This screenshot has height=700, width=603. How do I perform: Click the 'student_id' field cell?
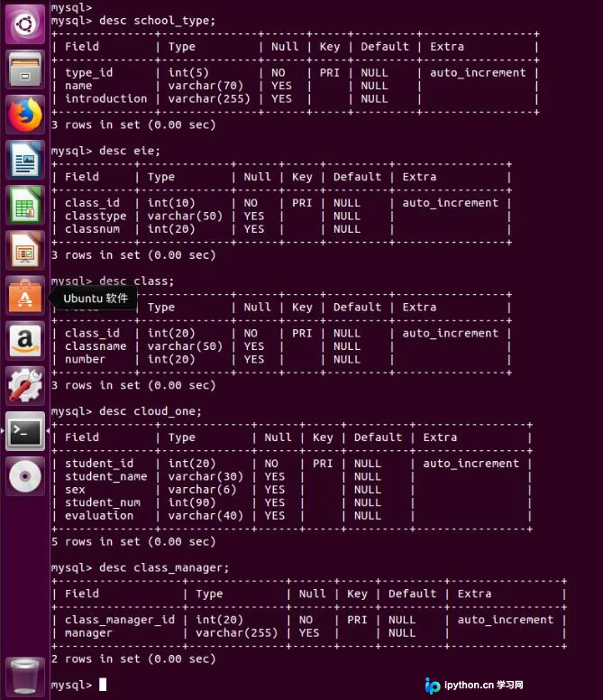pyautogui.click(x=99, y=464)
